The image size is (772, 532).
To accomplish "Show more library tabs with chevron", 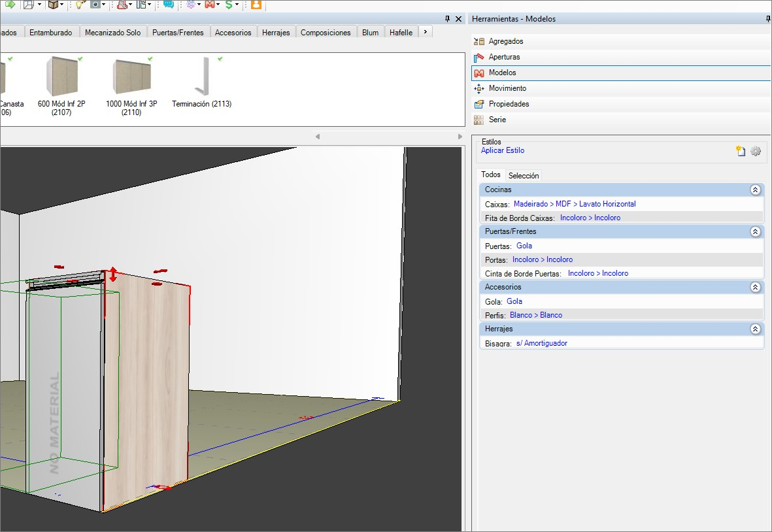I will coord(426,31).
